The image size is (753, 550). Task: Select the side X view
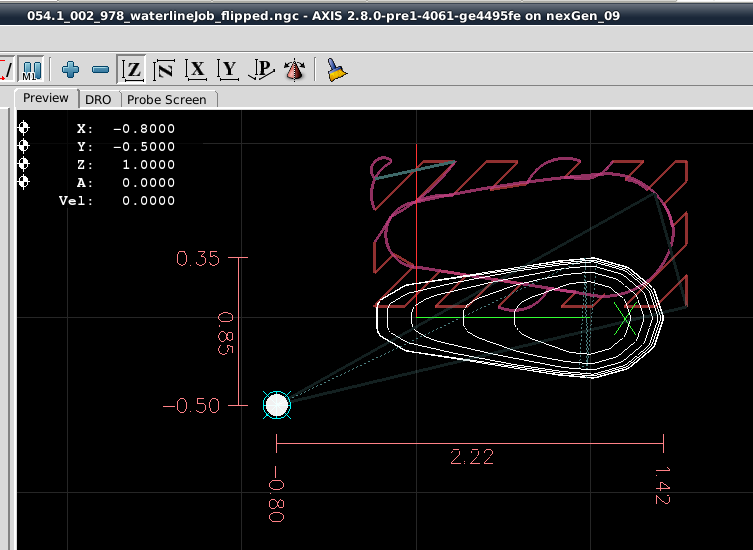pyautogui.click(x=197, y=69)
